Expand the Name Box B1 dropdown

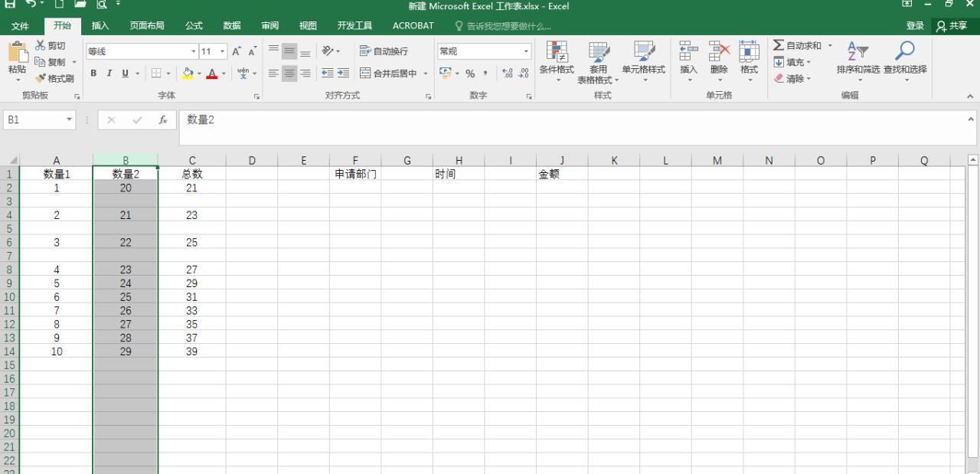[70, 120]
